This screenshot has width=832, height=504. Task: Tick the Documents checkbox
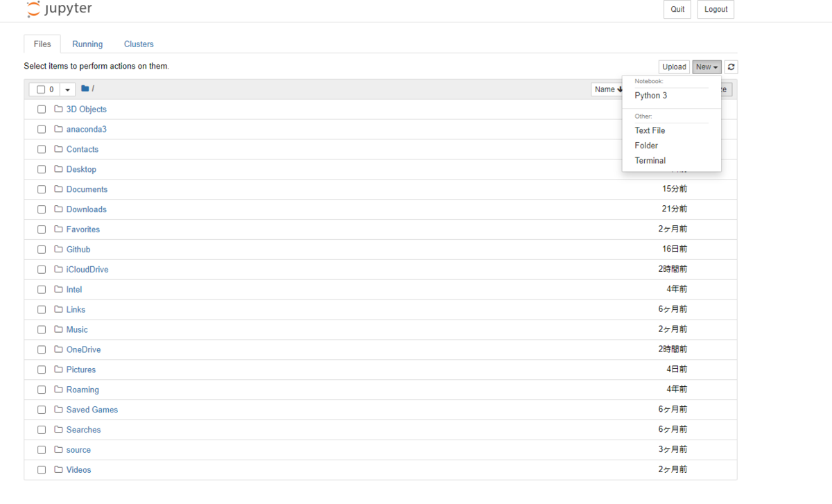click(x=42, y=189)
